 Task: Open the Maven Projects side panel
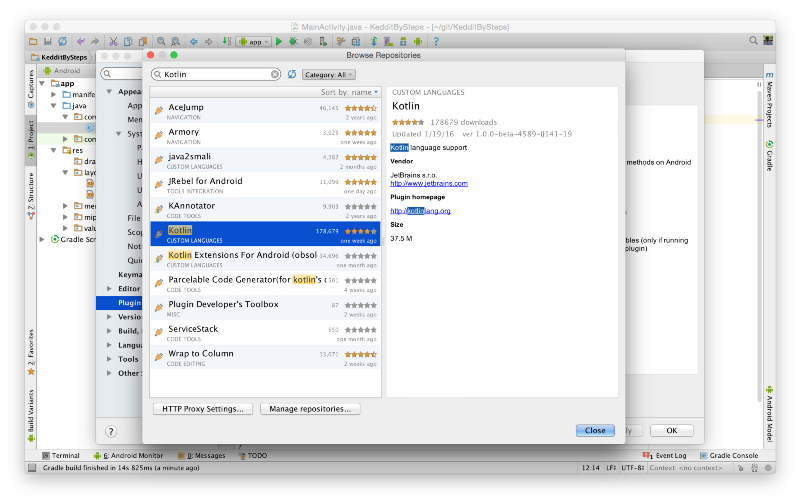[769, 99]
